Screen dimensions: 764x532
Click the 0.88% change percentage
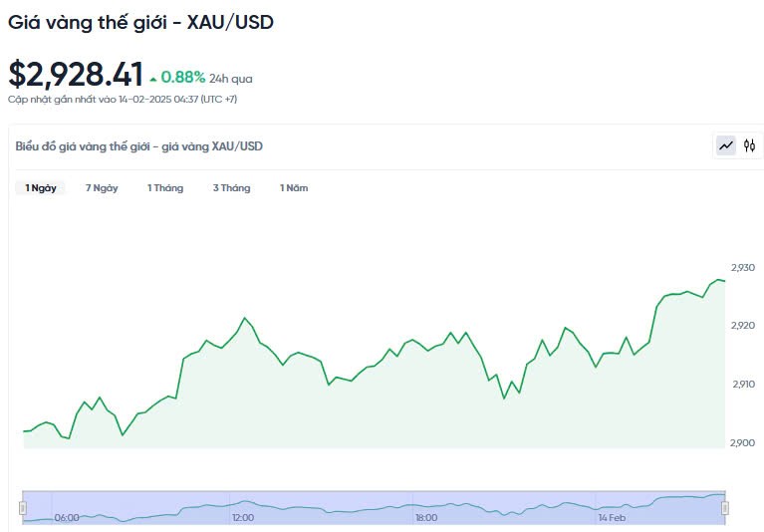183,77
